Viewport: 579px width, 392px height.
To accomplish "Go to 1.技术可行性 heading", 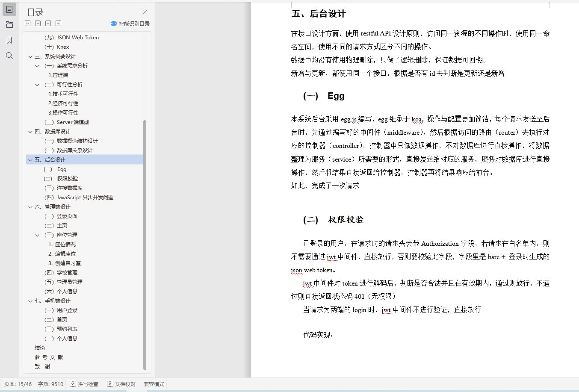I will [x=63, y=94].
